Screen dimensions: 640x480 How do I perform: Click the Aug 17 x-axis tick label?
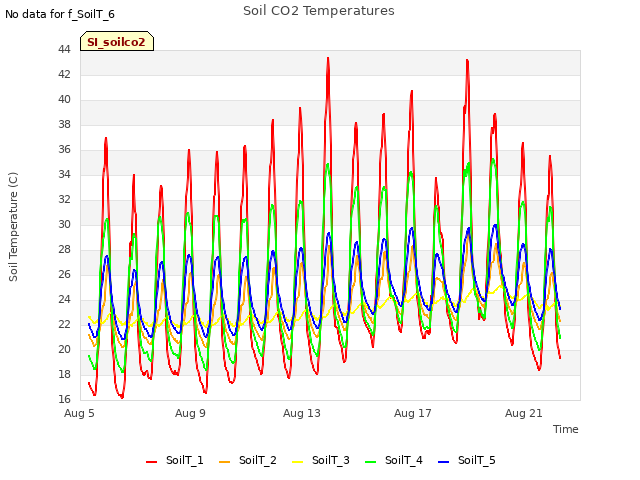coord(413,413)
